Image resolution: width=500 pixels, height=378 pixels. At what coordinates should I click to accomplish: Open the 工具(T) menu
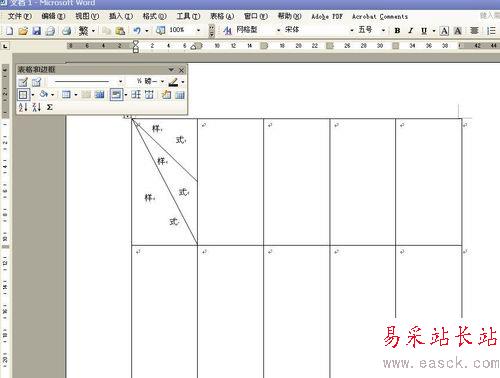188,16
